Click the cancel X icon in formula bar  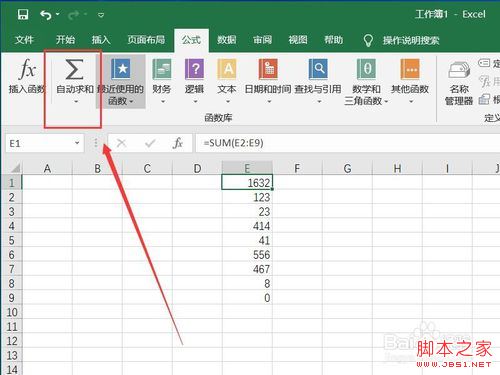121,143
